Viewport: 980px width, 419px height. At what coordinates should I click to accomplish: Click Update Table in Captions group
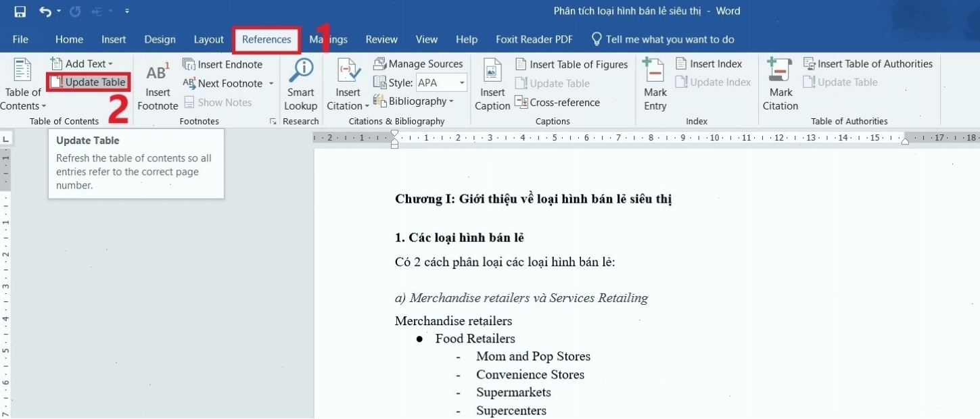552,83
